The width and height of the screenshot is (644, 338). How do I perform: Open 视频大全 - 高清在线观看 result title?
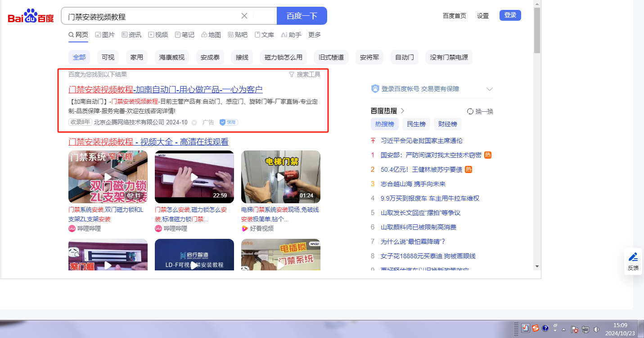[x=149, y=142]
